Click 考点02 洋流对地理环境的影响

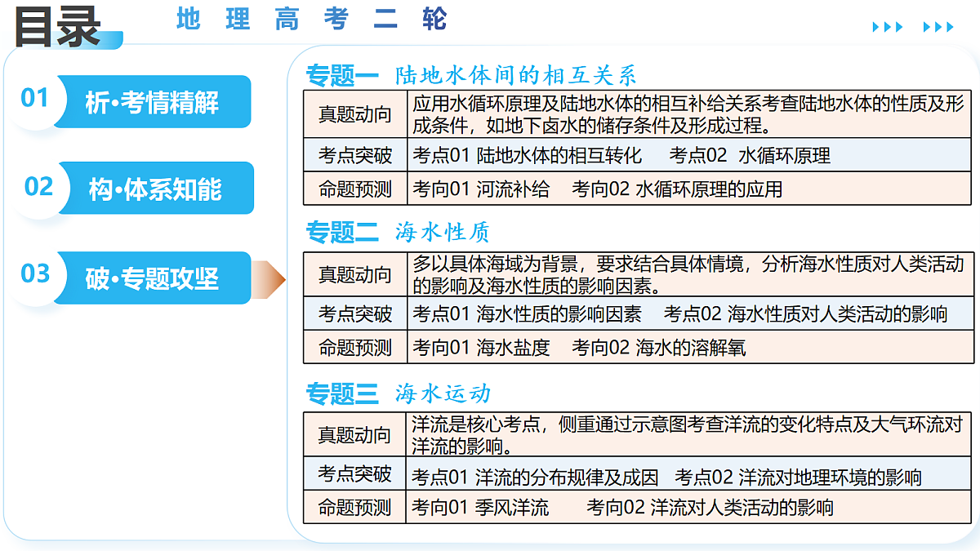pos(799,477)
